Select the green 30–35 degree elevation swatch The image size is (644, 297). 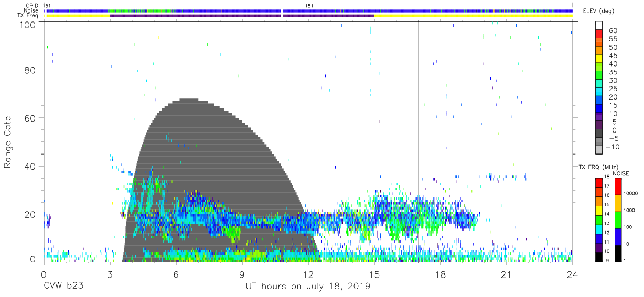tap(599, 76)
